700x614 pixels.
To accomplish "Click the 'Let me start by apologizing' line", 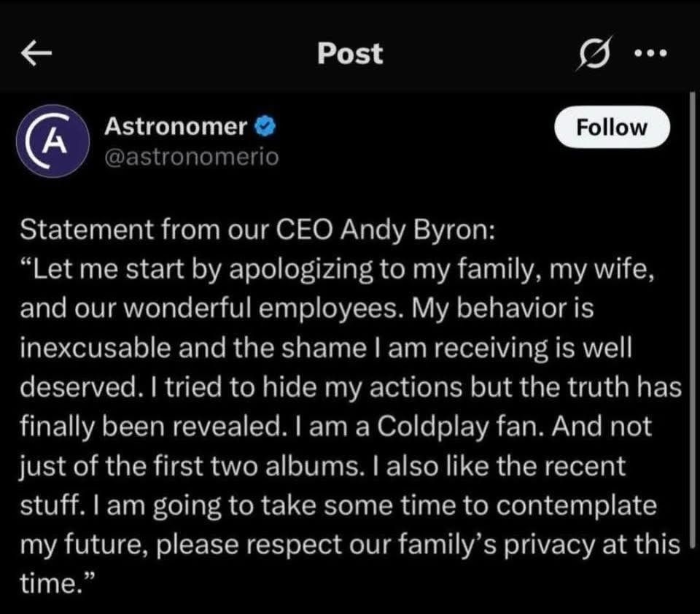I will 337,270.
